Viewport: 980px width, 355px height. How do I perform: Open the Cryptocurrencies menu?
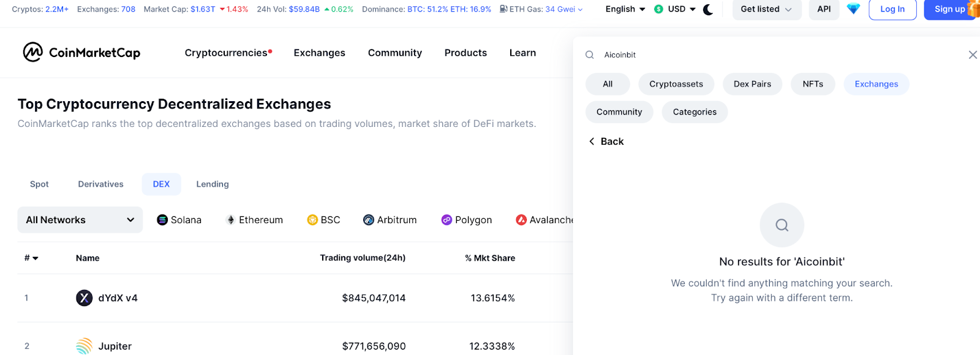(x=228, y=53)
